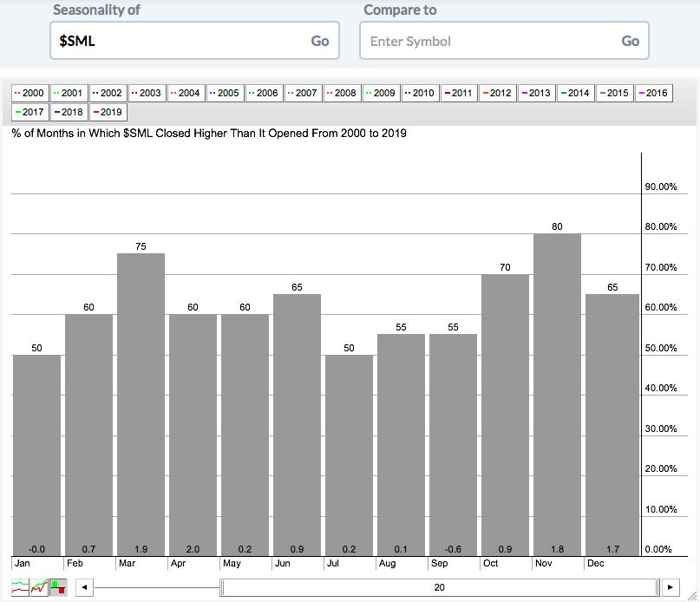700x602 pixels.
Task: Switch to the separate lines chart mode icon
Action: pyautogui.click(x=21, y=587)
